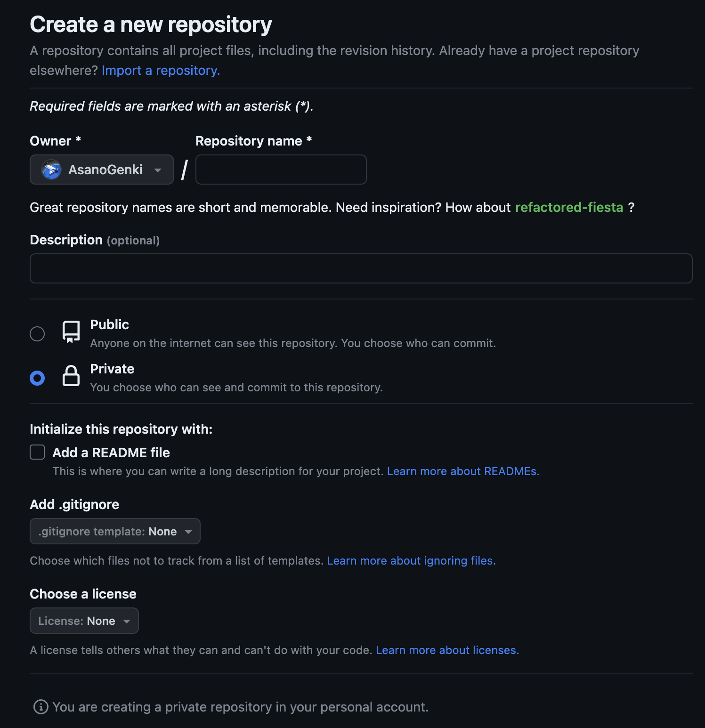The width and height of the screenshot is (705, 728).
Task: Select the Public visibility radio button
Action: (x=37, y=334)
